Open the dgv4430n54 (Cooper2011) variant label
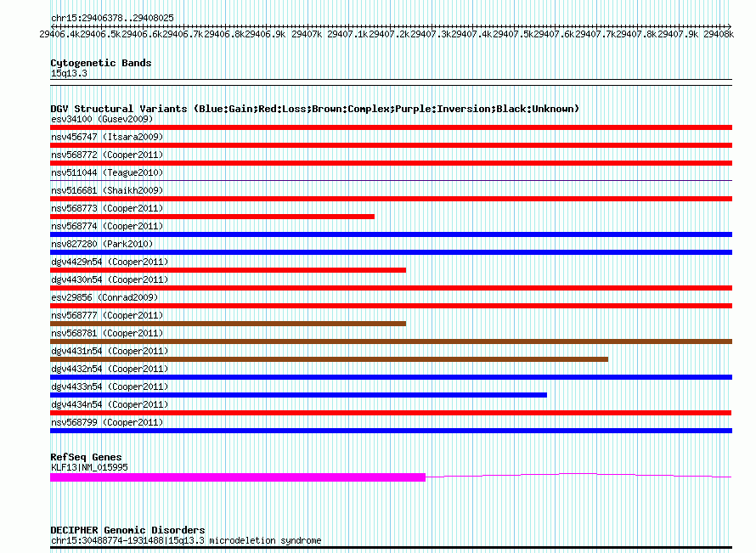The width and height of the screenshot is (756, 553). [x=110, y=279]
